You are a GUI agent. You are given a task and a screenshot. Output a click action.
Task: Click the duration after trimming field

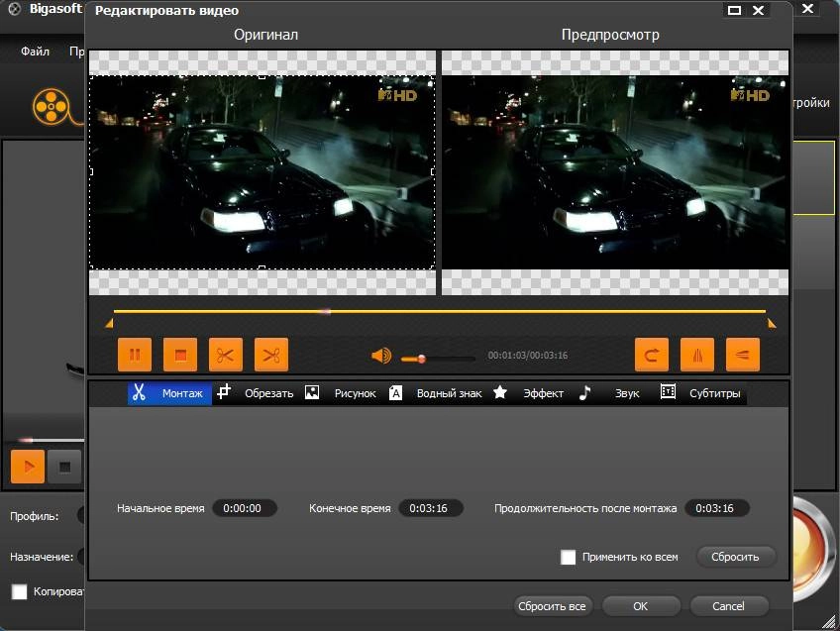tap(717, 508)
